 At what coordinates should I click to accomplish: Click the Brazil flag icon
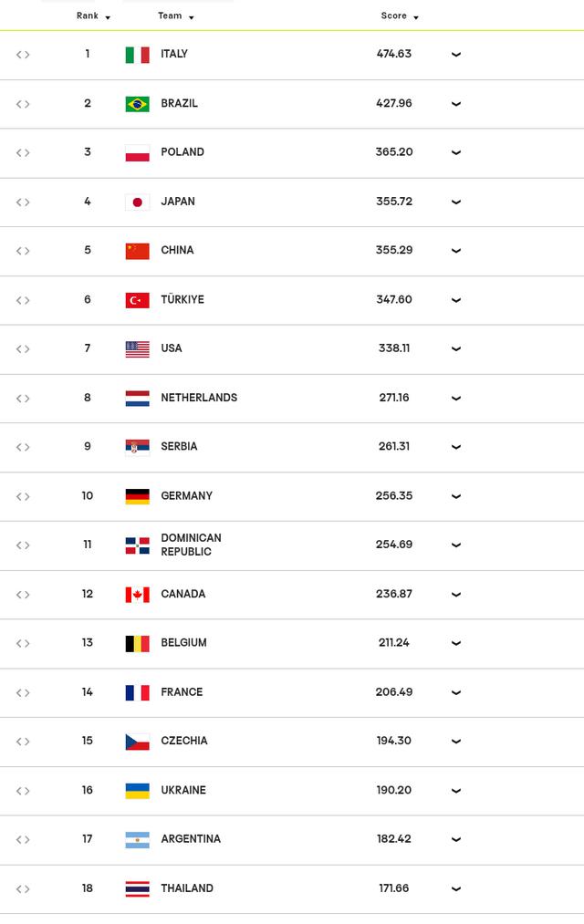[137, 104]
